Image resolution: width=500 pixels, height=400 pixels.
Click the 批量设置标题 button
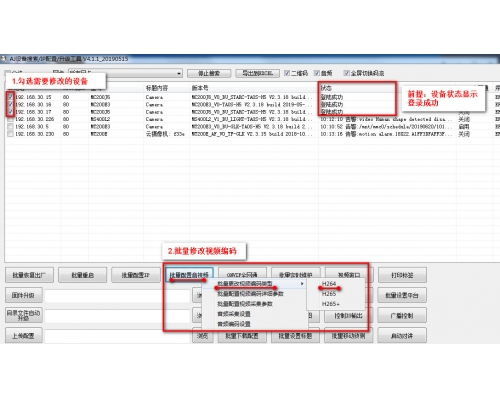coord(295,336)
